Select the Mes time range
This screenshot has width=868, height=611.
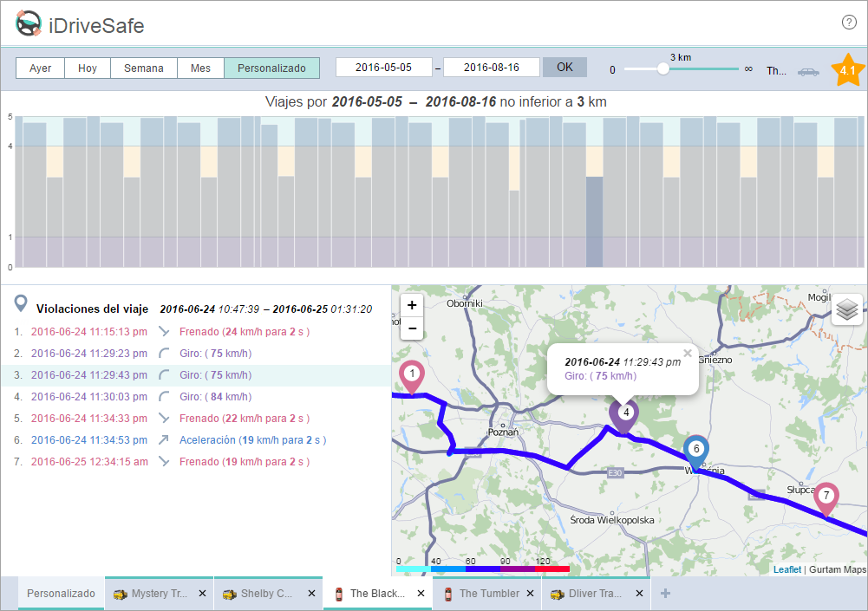coord(200,68)
